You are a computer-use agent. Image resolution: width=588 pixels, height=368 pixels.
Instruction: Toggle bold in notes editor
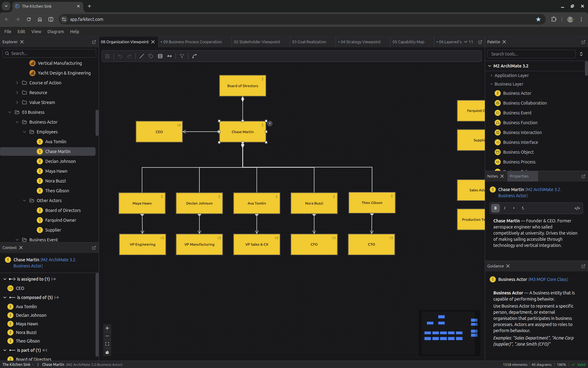click(x=496, y=208)
